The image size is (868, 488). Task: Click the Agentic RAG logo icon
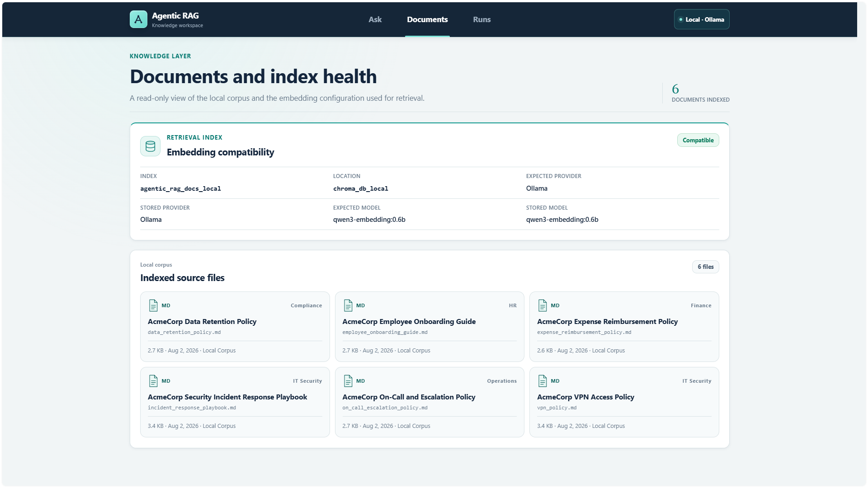(x=138, y=19)
